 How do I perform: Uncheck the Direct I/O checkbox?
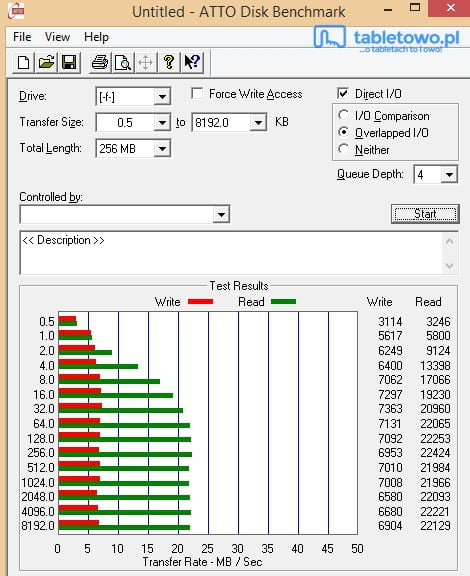coord(343,93)
